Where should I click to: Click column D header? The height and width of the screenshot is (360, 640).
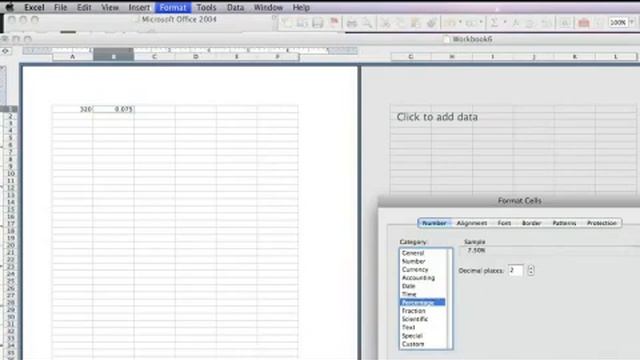[196, 57]
